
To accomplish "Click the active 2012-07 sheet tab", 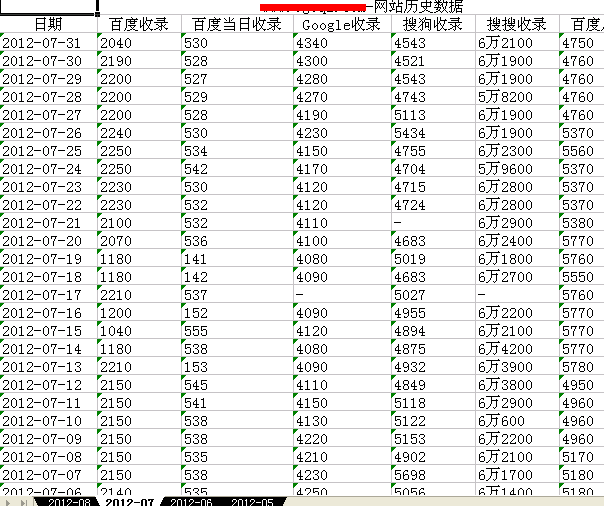I will tap(128, 501).
